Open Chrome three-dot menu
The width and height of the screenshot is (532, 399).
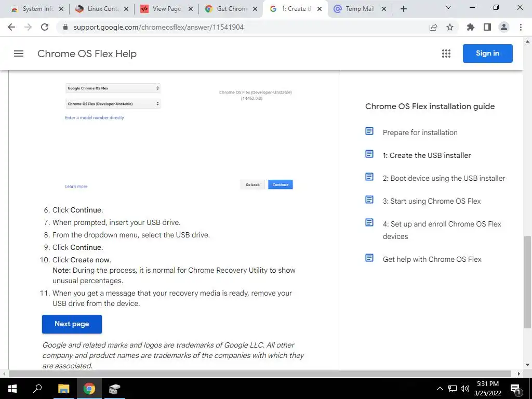(521, 27)
